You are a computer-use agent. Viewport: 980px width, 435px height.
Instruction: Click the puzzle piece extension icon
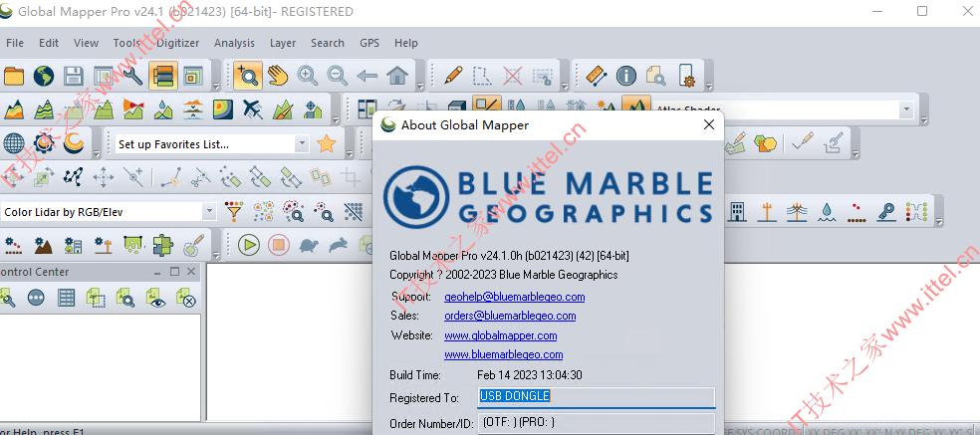(163, 244)
